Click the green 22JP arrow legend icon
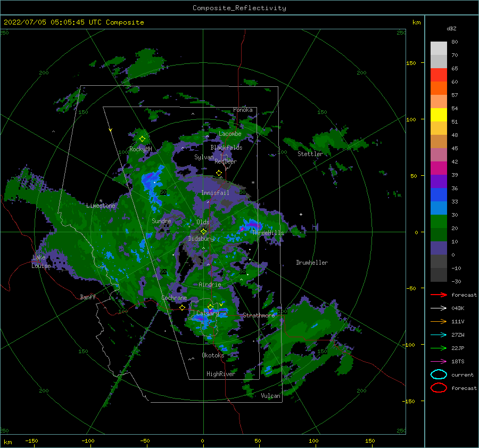 (439, 348)
